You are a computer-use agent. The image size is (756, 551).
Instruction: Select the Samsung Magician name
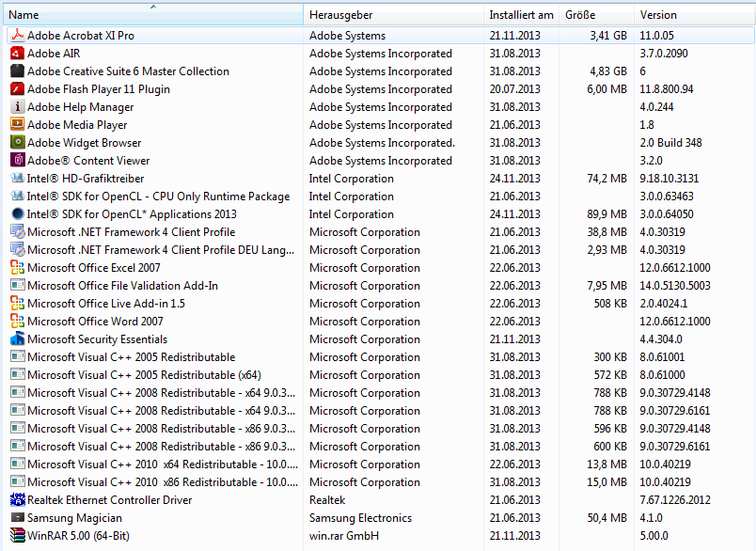(x=74, y=518)
